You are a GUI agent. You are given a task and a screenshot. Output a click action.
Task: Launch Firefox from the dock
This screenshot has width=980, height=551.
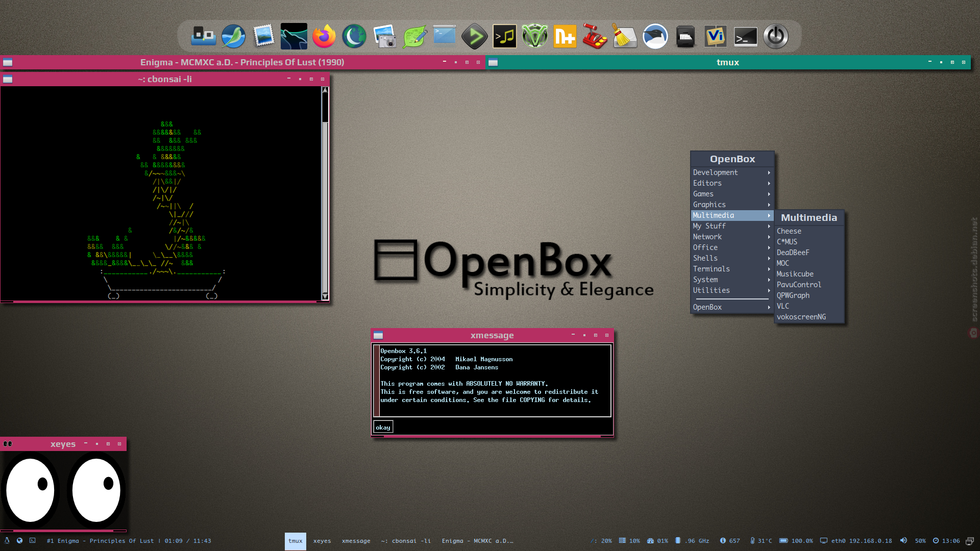pos(324,37)
